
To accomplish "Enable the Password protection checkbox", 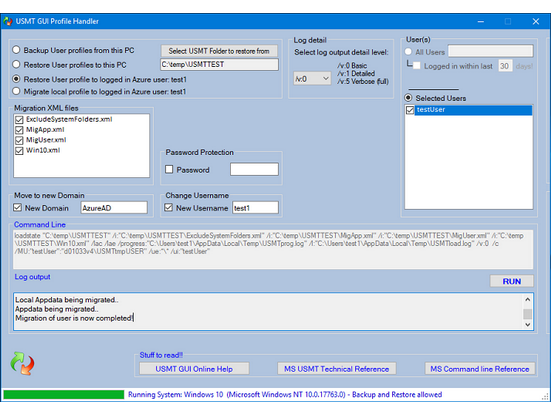I will pyautogui.click(x=169, y=169).
